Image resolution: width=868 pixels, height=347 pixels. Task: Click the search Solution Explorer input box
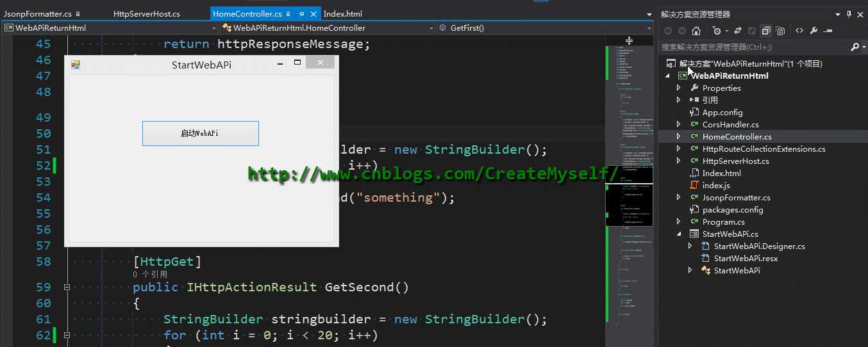(754, 47)
